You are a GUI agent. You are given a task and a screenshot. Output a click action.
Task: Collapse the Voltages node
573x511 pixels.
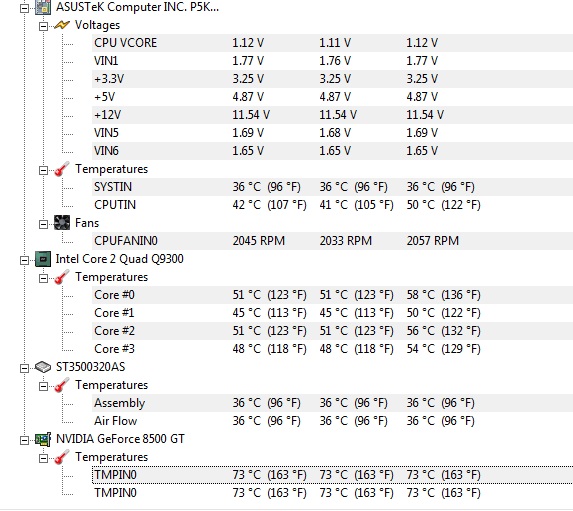[x=43, y=26]
